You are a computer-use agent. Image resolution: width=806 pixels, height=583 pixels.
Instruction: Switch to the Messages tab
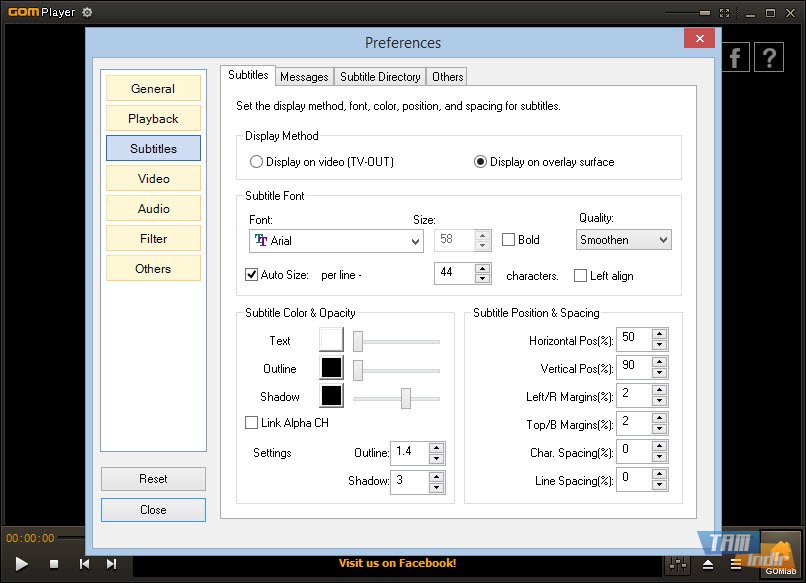coord(304,77)
